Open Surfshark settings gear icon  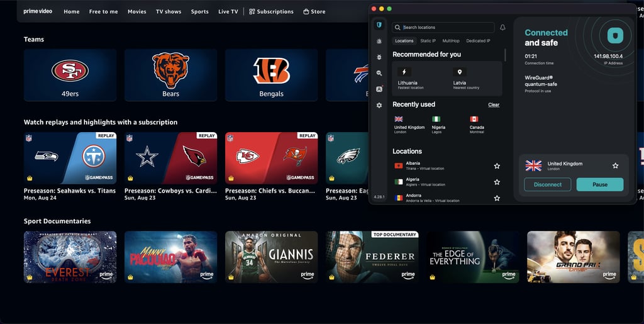[x=379, y=106]
